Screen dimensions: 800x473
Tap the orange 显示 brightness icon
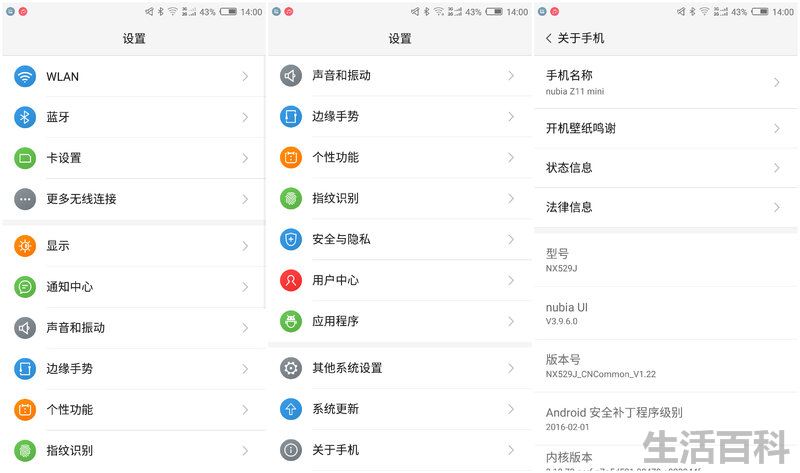pos(24,246)
